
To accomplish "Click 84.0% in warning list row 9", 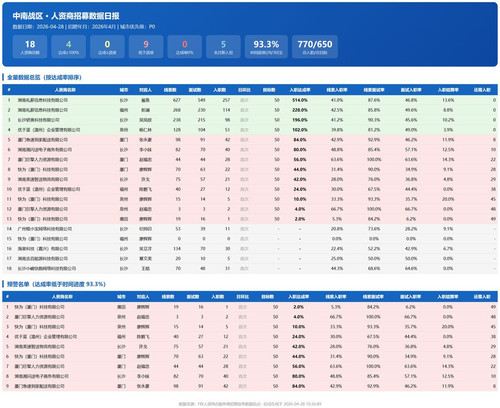I will [x=298, y=386].
